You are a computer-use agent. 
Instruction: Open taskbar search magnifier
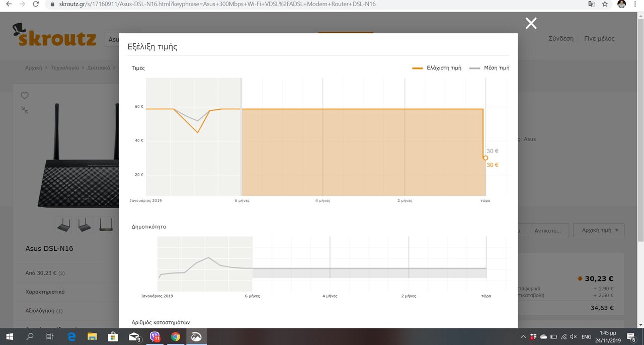[x=30, y=336]
